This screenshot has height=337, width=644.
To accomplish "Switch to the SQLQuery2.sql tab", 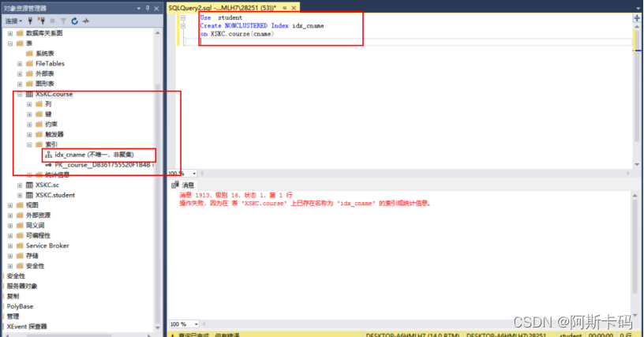I will pyautogui.click(x=223, y=8).
